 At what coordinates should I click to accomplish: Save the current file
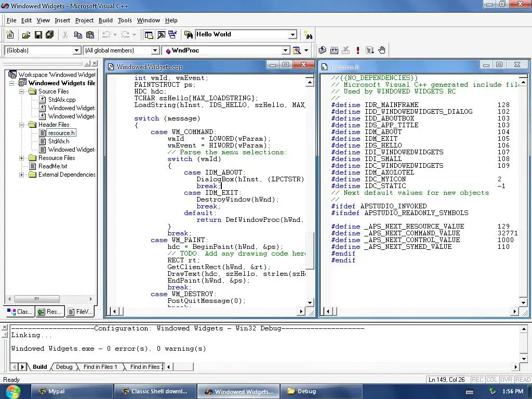tap(38, 35)
